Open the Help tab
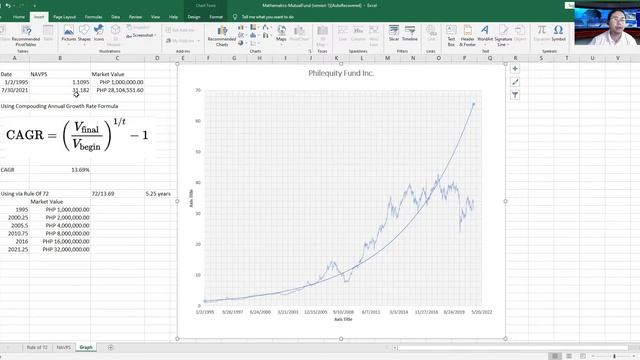 pyautogui.click(x=173, y=17)
